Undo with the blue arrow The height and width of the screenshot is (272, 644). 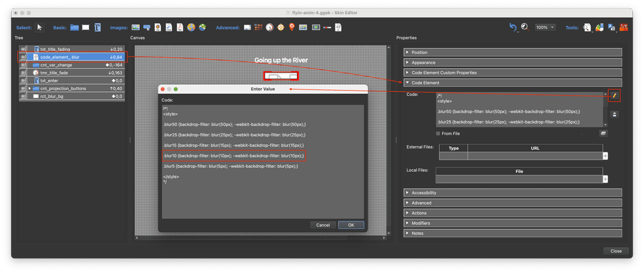[513, 28]
